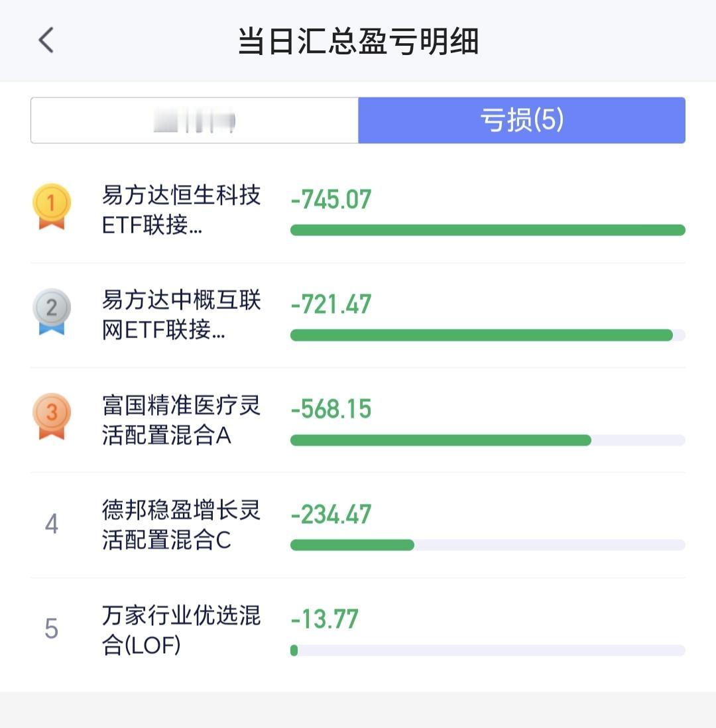Click the -568.15 loss amount
The height and width of the screenshot is (728, 716).
click(331, 409)
